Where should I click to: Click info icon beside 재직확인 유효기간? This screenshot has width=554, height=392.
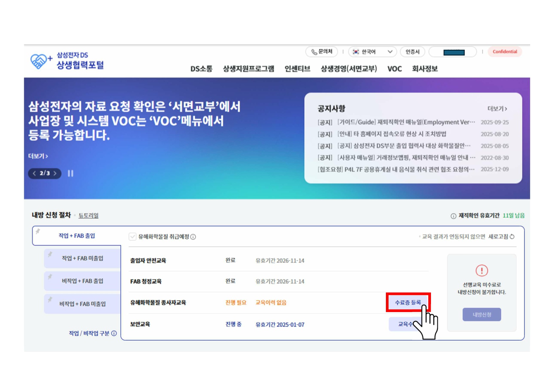(453, 216)
